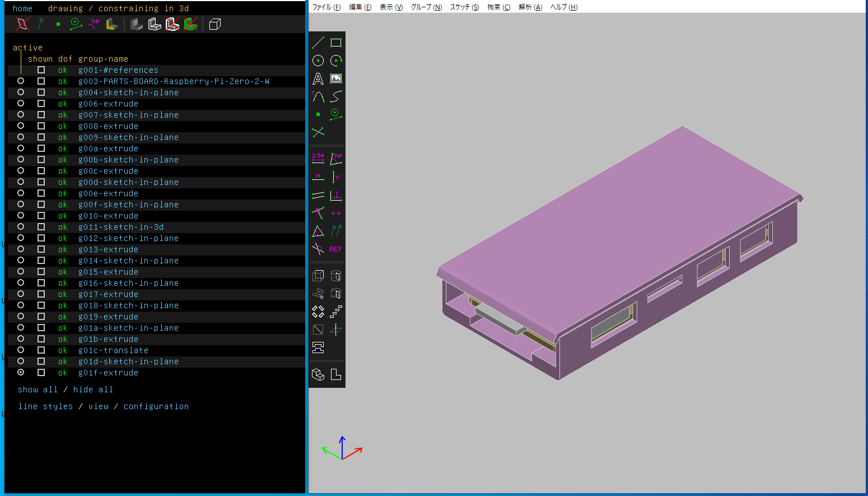Activate the g01c-translate group radio button
This screenshot has height=496, width=868.
coord(21,350)
